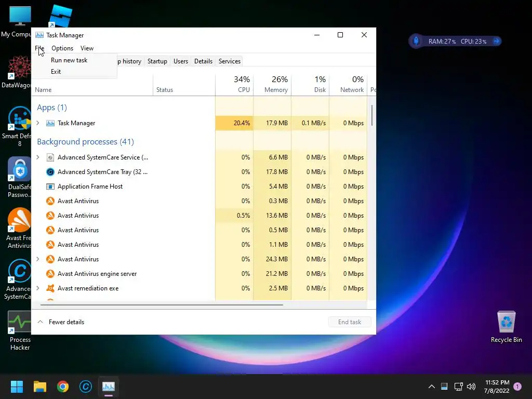Click the 17.9 MB memory cell for Task Manager
532x399 pixels.
tap(272, 123)
